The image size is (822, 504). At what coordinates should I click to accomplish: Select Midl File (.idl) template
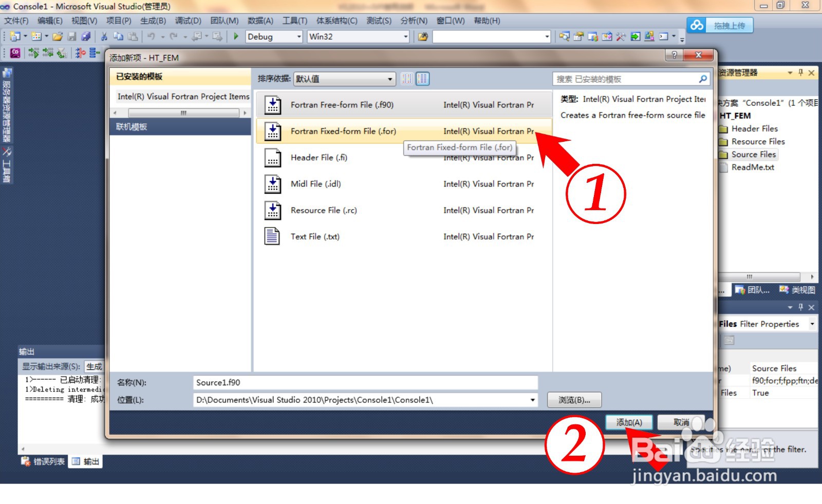404,184
